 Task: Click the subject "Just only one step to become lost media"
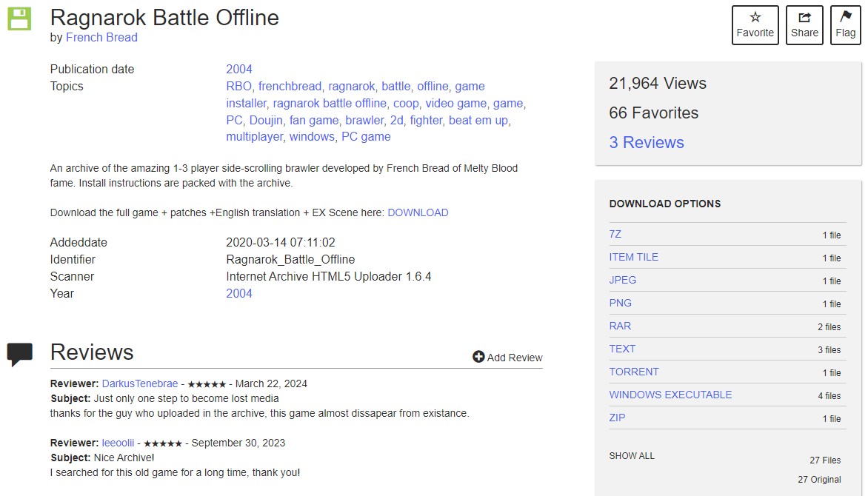186,398
